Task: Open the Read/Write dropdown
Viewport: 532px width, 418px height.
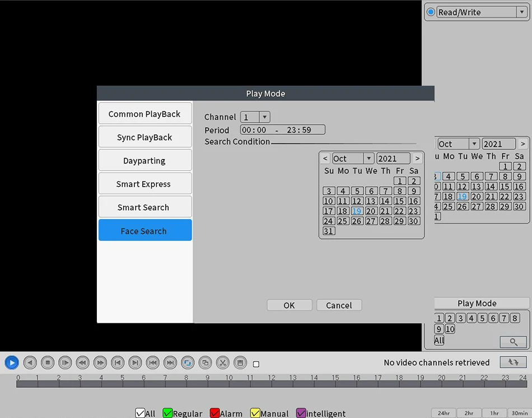Action: [521, 12]
